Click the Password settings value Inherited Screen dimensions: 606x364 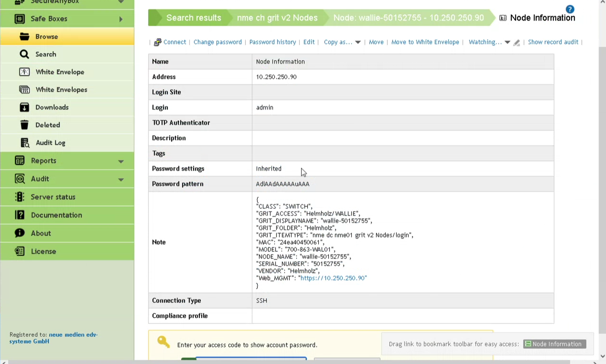269,169
